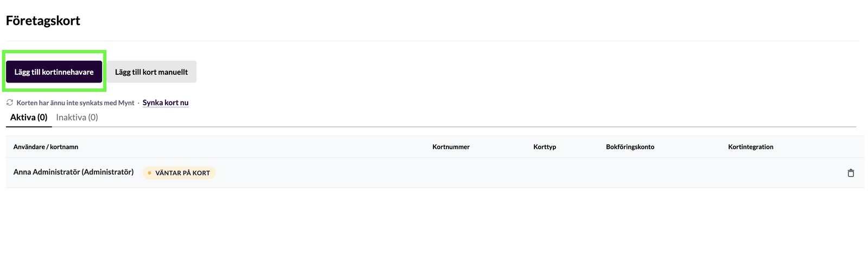Click the Företagskort page heading
The width and height of the screenshot is (868, 254).
[x=43, y=21]
